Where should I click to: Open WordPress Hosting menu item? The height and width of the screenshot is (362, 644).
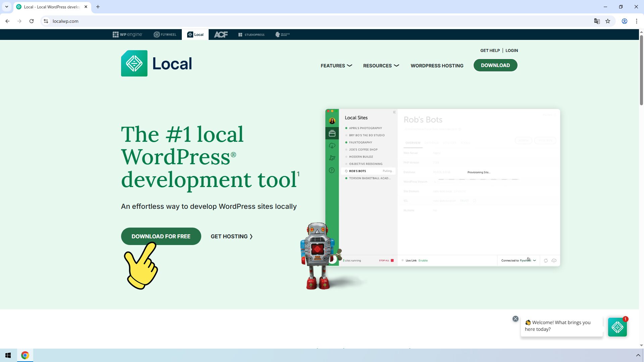(x=437, y=66)
